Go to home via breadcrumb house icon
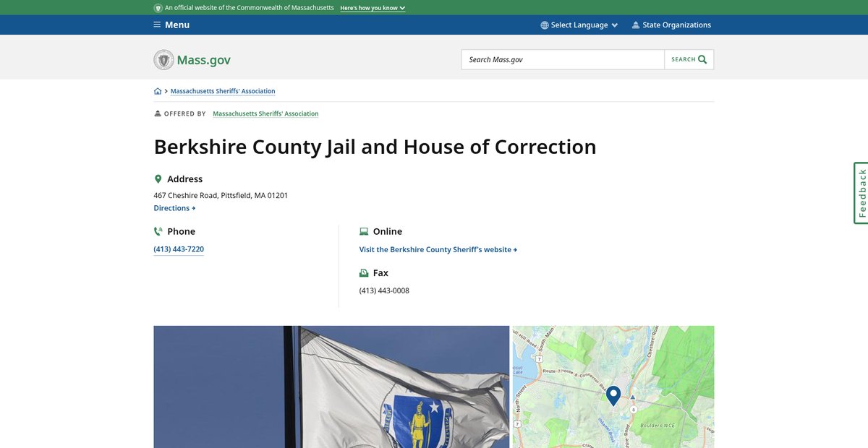The height and width of the screenshot is (448, 868). click(x=158, y=91)
